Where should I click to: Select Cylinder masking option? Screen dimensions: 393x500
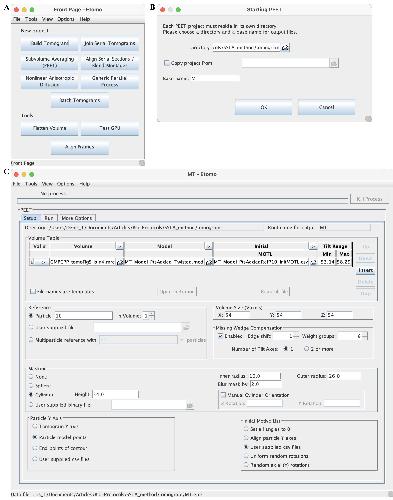coord(32,394)
